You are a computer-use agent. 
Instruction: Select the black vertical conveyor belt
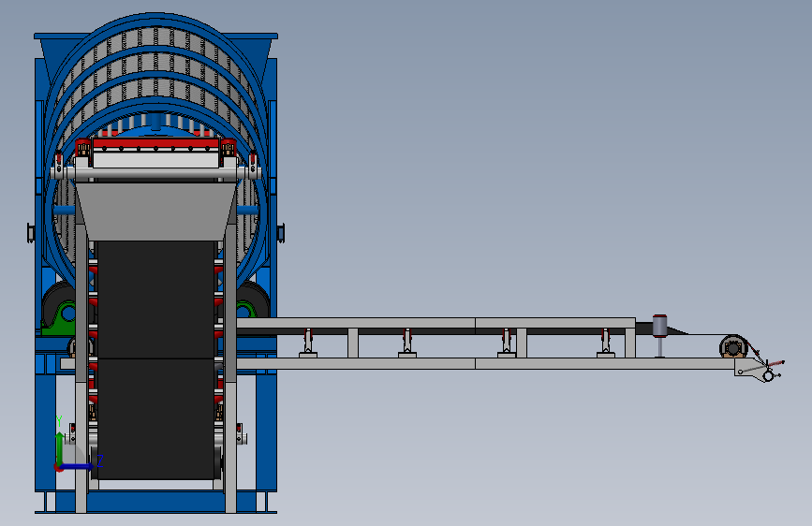[155, 359]
